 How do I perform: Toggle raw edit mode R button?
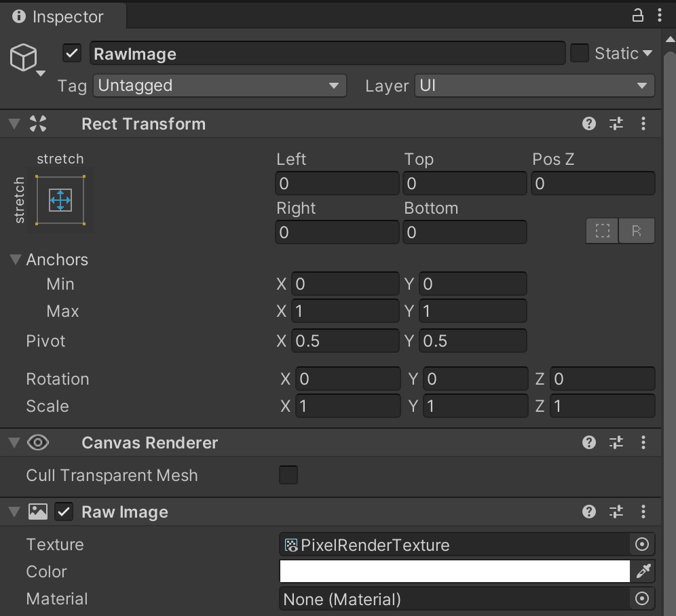tap(637, 231)
